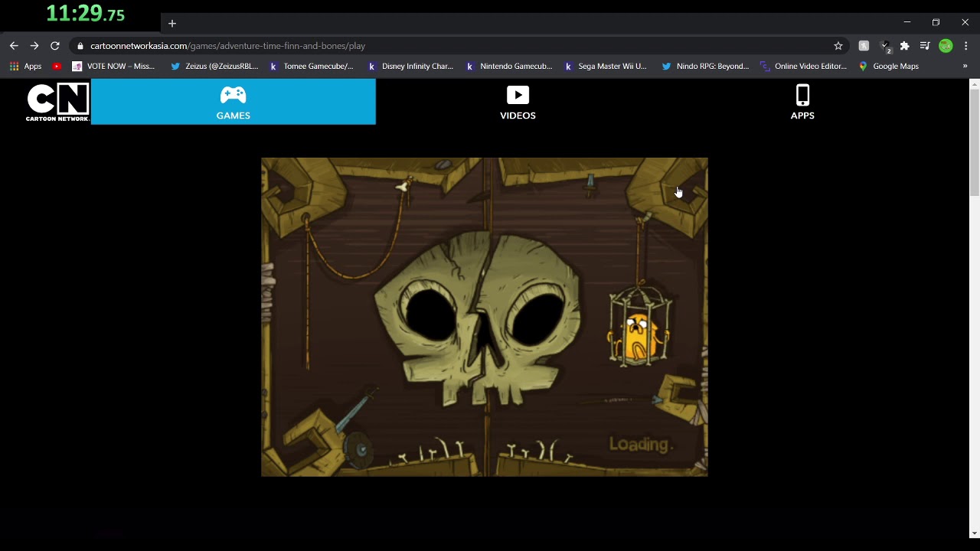Screen dimensions: 980x551
Task: Open the Nindo RPG: Beyond bookmark
Action: tap(705, 67)
